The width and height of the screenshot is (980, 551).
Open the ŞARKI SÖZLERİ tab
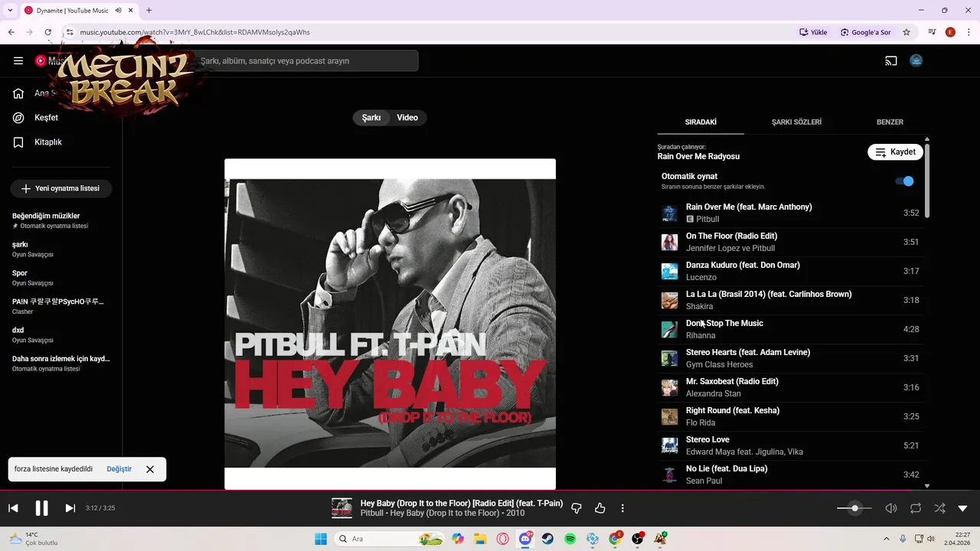coord(796,122)
